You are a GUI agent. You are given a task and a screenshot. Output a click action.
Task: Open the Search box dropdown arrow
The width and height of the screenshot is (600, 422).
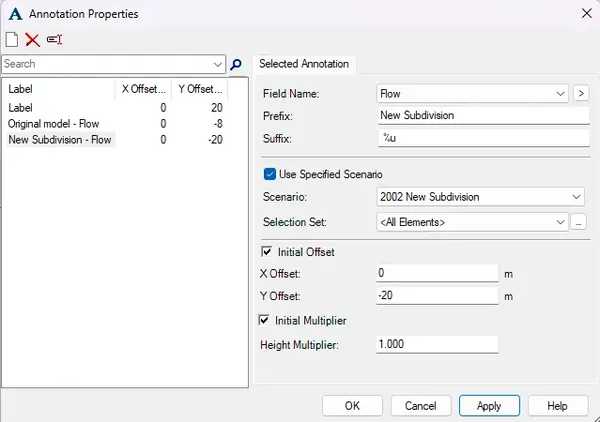(218, 64)
